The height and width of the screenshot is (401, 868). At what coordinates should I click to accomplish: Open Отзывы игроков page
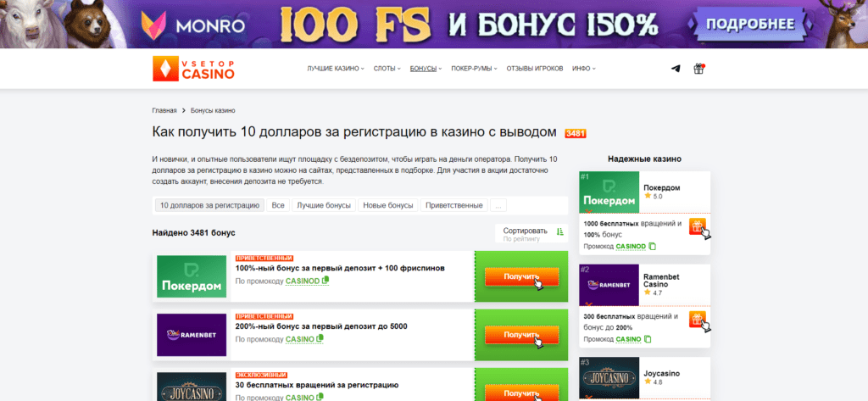tap(535, 69)
